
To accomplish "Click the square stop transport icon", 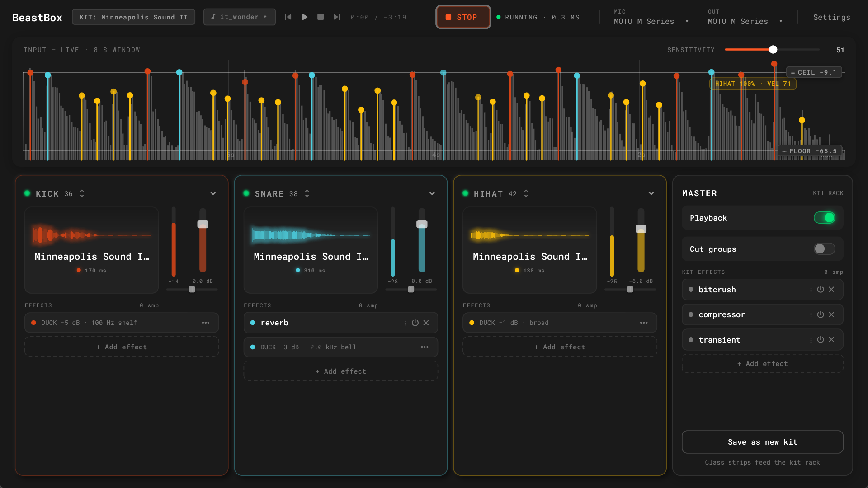I will (x=321, y=17).
